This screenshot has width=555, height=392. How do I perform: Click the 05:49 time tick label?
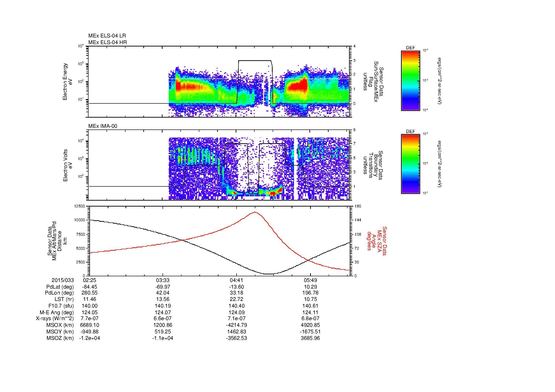coord(310,280)
